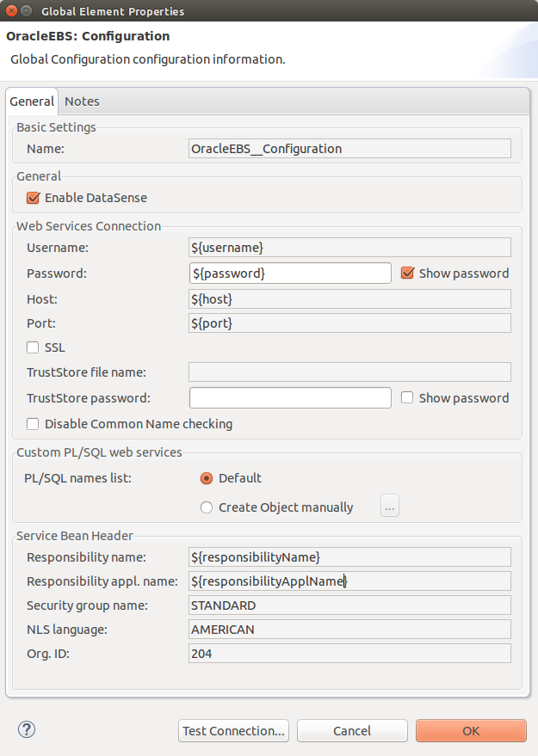This screenshot has width=538, height=756.
Task: Select Create Object manually
Action: 207,507
